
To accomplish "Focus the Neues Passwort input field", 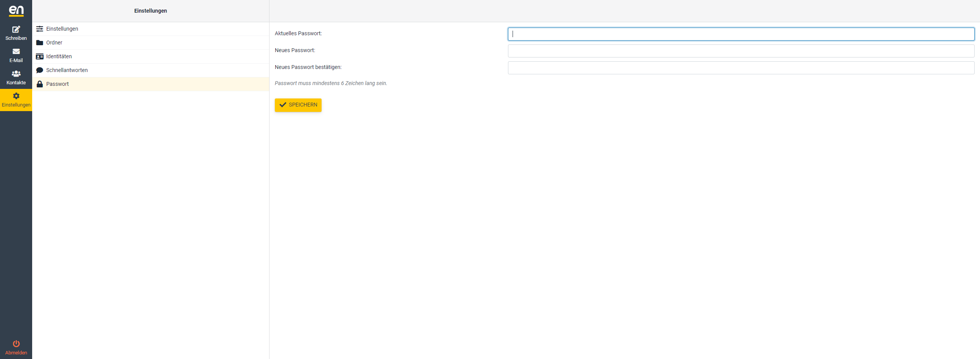I will pos(741,51).
